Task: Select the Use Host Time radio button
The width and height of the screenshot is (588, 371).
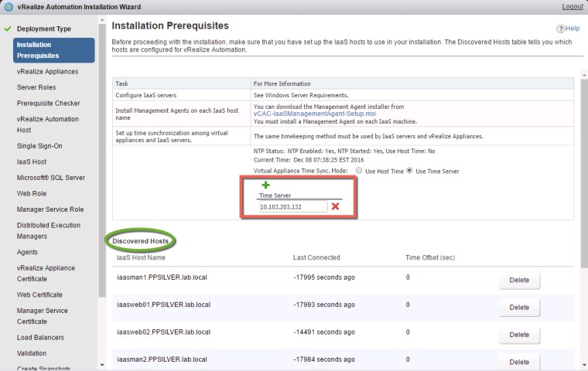Action: [x=359, y=171]
